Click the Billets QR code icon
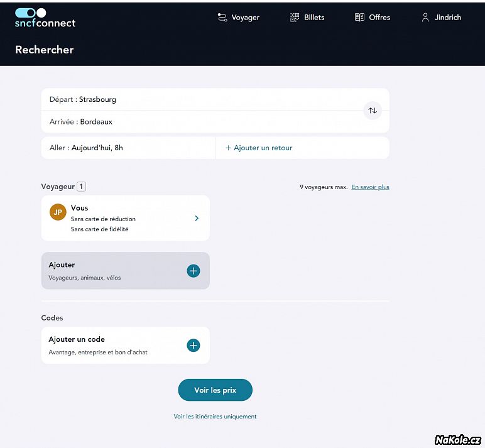Screen dimensions: 485x448 tap(295, 18)
